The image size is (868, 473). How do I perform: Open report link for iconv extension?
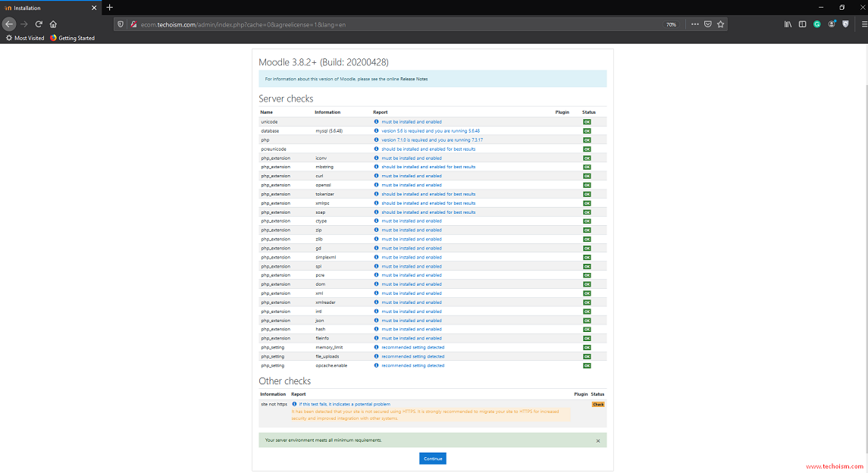(412, 158)
